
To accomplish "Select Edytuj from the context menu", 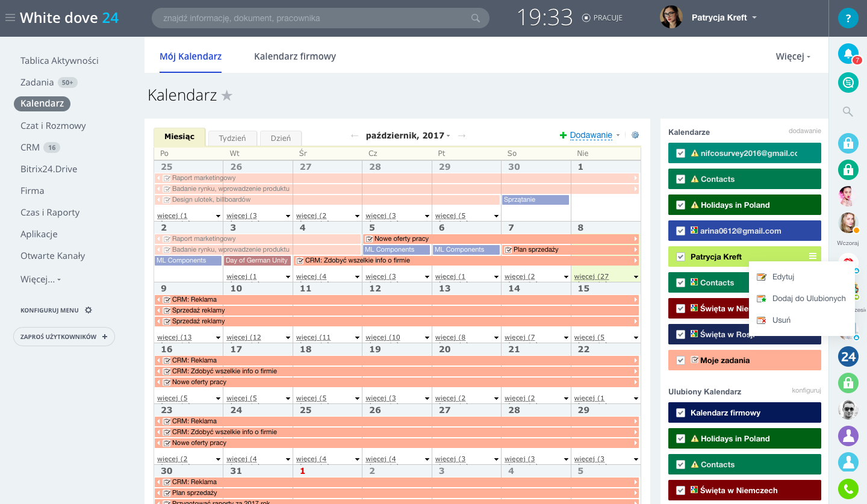I will coord(783,277).
